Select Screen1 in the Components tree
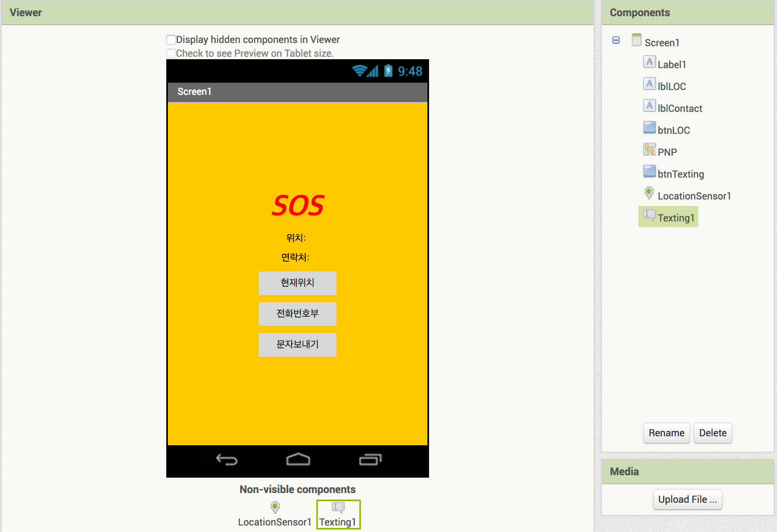Viewport: 777px width, 532px height. pos(662,43)
